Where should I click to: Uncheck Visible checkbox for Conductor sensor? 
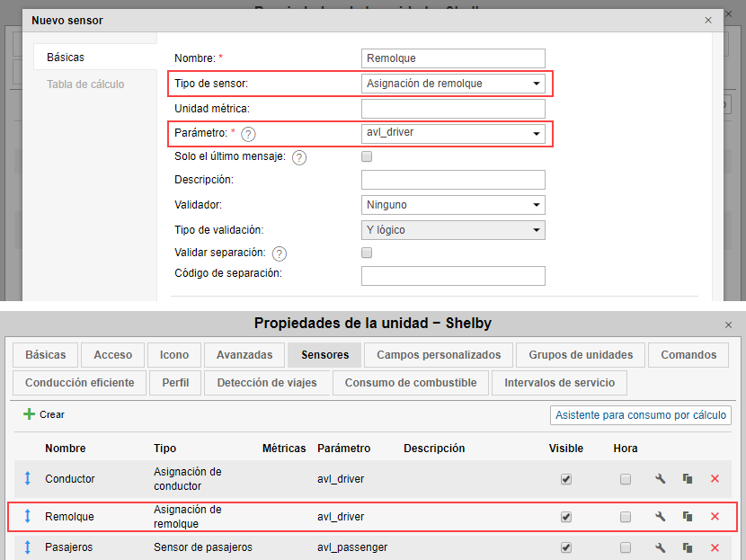(x=566, y=479)
